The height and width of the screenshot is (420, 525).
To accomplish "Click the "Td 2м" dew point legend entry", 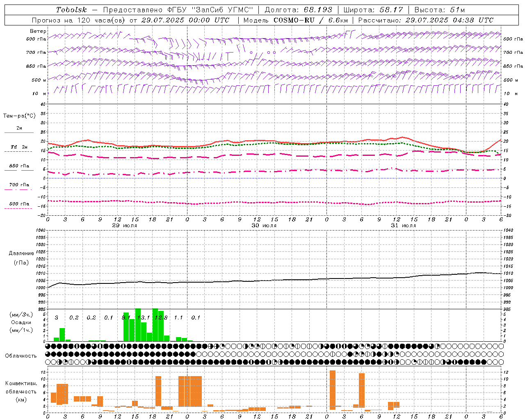I will tap(19, 147).
